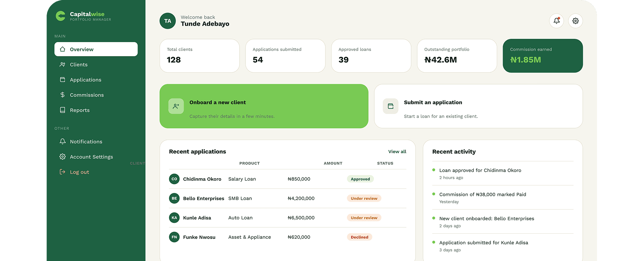Image resolution: width=644 pixels, height=261 pixels.
Task: Open Applications from the sidebar
Action: point(96,79)
